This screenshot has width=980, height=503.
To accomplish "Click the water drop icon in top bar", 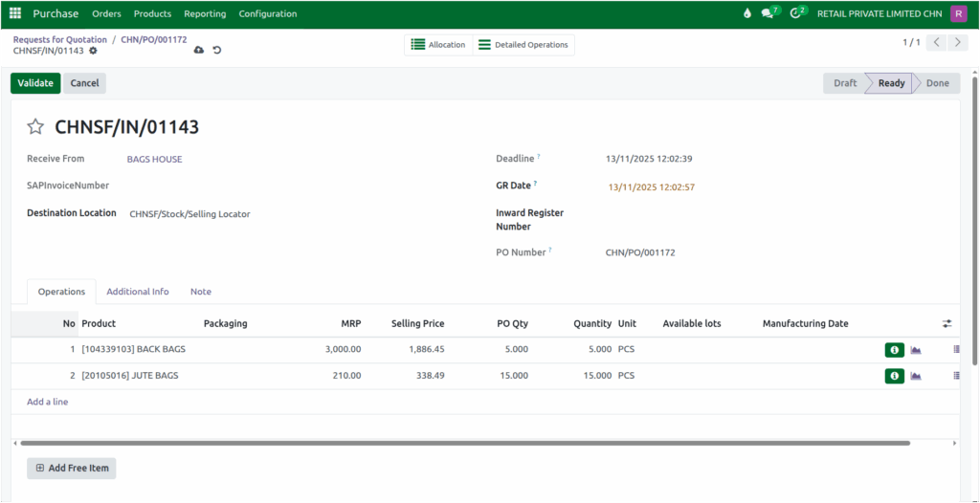I will click(x=747, y=13).
